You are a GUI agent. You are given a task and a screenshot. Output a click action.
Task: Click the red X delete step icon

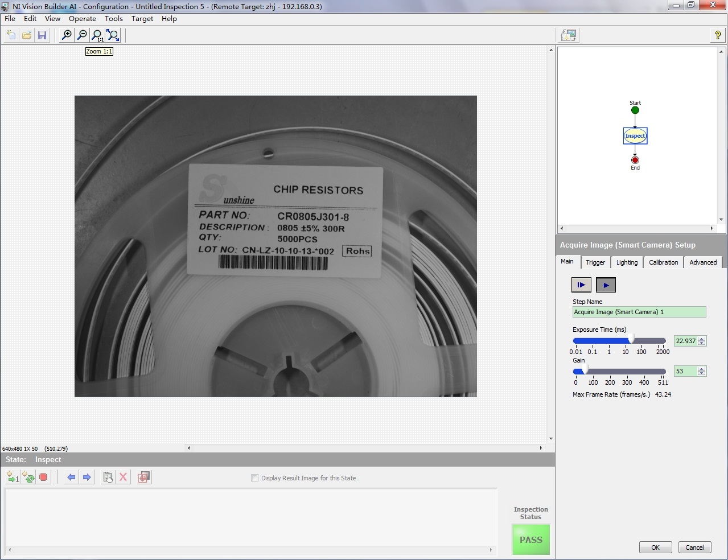(x=123, y=477)
